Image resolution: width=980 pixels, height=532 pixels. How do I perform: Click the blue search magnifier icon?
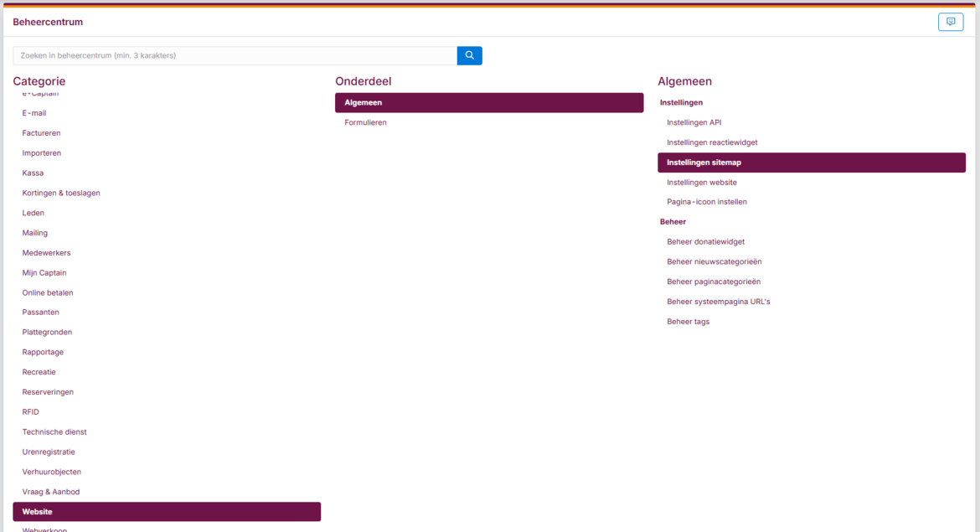pyautogui.click(x=469, y=54)
